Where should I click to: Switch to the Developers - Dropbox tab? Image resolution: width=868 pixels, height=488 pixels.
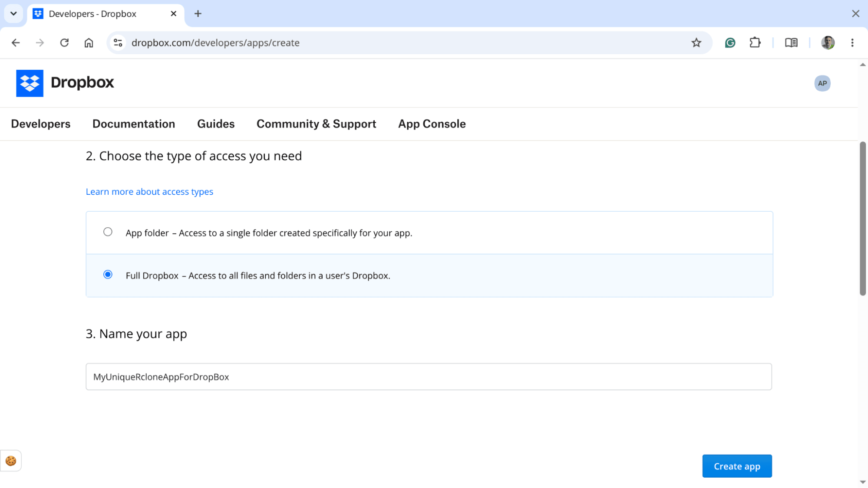106,14
